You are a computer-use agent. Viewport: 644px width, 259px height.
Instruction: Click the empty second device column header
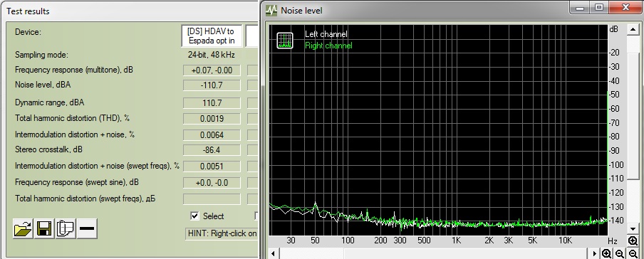pyautogui.click(x=251, y=36)
